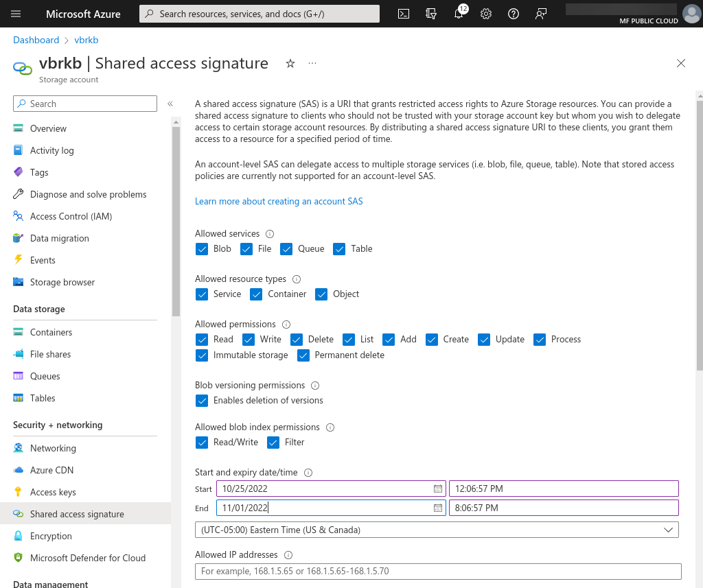Click the magnifier icon in the global search
This screenshot has width=703, height=588.
(x=150, y=14)
